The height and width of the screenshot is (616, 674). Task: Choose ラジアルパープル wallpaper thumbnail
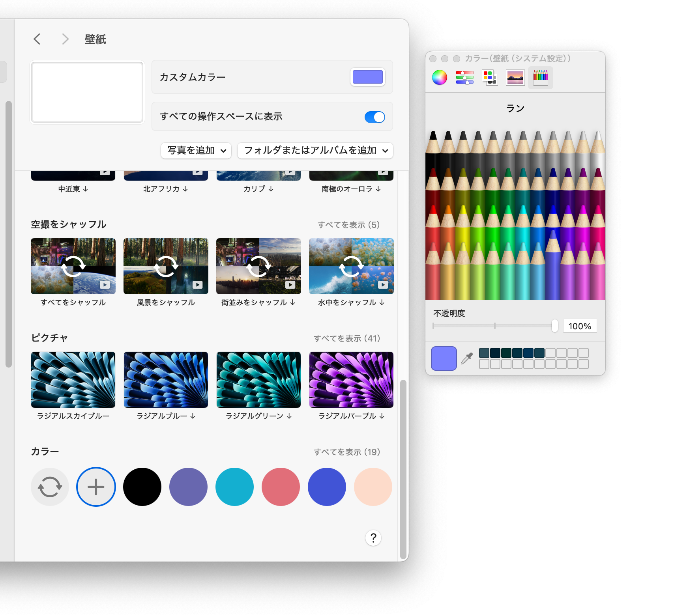coord(352,380)
